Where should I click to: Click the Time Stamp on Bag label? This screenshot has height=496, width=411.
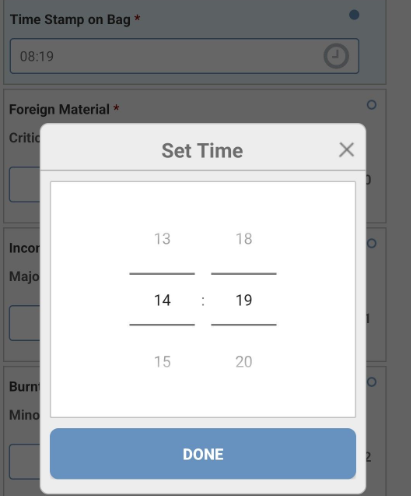click(x=70, y=20)
